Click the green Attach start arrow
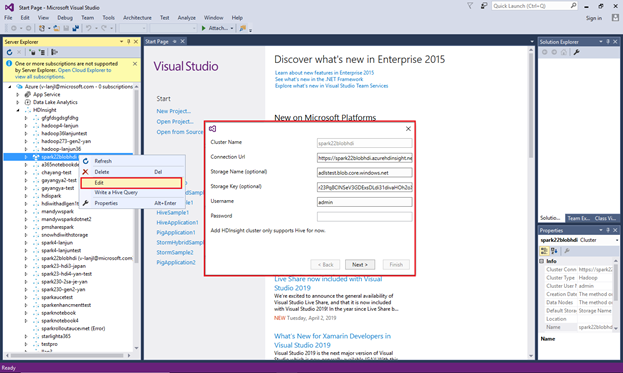The image size is (623, 373). pyautogui.click(x=203, y=28)
